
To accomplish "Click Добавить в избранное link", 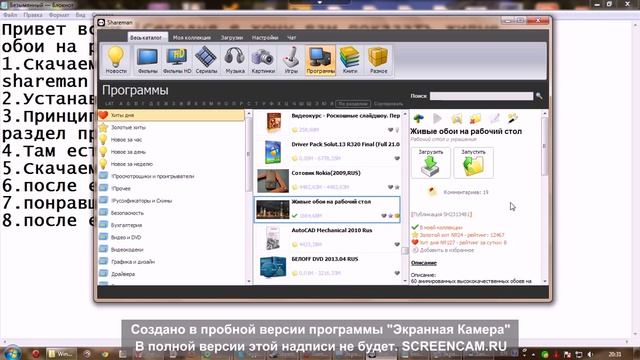I will coord(447,250).
